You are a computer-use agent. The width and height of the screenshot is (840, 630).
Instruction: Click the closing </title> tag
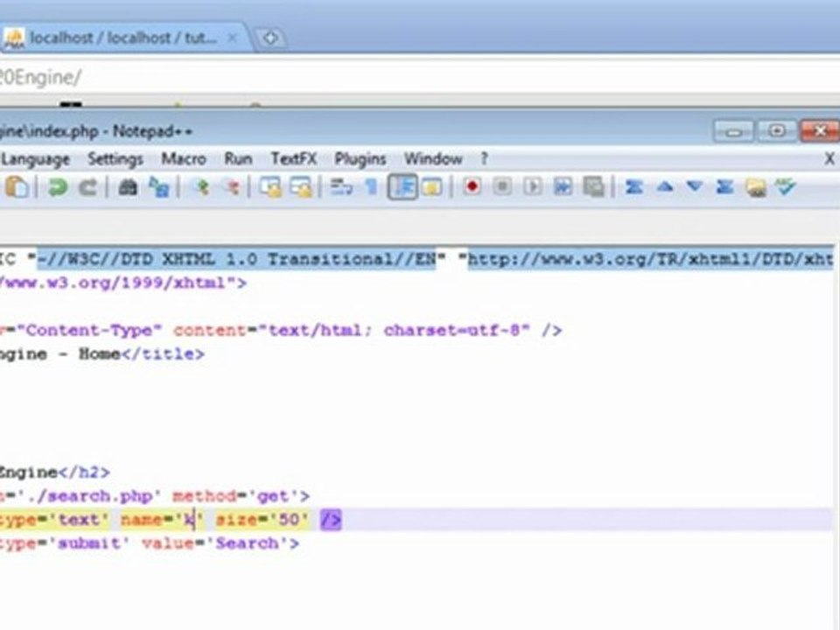click(x=163, y=354)
